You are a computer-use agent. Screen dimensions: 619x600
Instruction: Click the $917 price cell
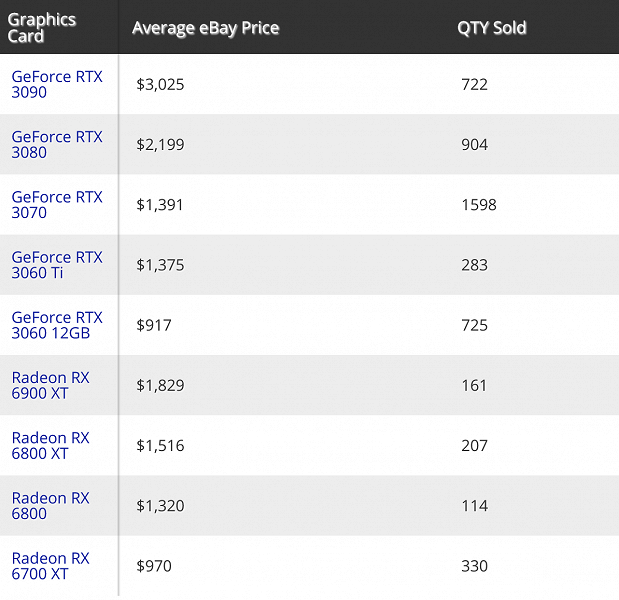click(154, 325)
